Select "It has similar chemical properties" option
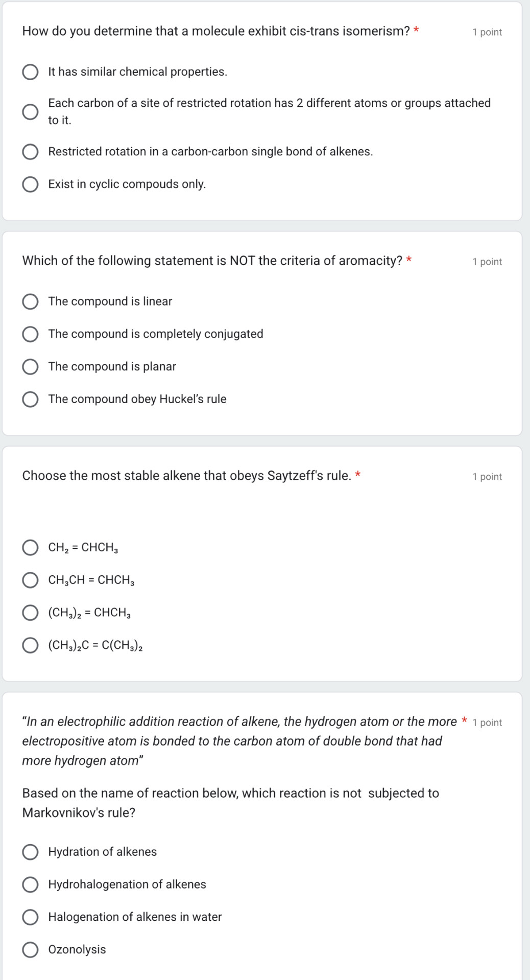 click(x=31, y=72)
